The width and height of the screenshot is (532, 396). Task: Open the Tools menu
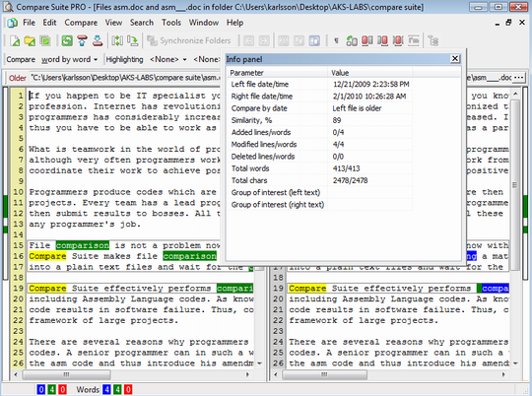pos(171,23)
